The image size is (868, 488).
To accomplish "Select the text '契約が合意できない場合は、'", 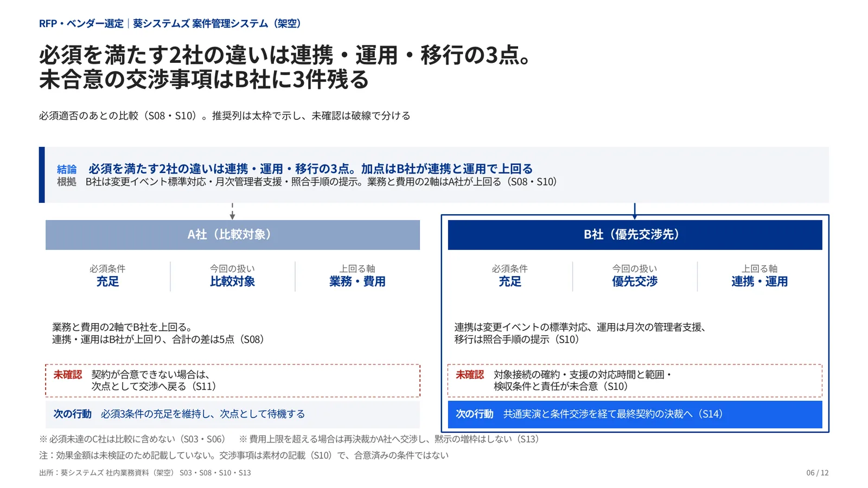I will pyautogui.click(x=151, y=375).
